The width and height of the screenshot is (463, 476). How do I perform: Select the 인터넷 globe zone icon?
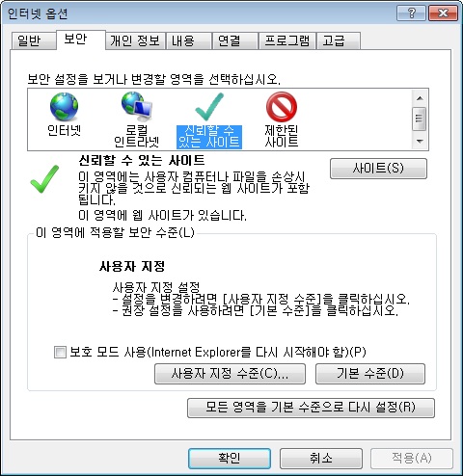64,107
